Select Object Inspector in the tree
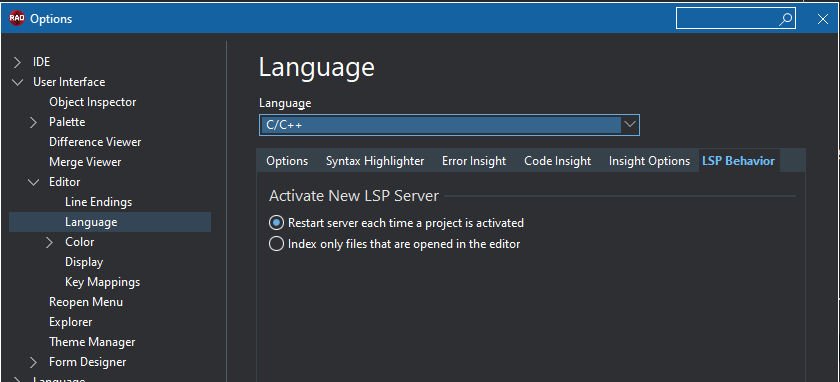 (93, 102)
